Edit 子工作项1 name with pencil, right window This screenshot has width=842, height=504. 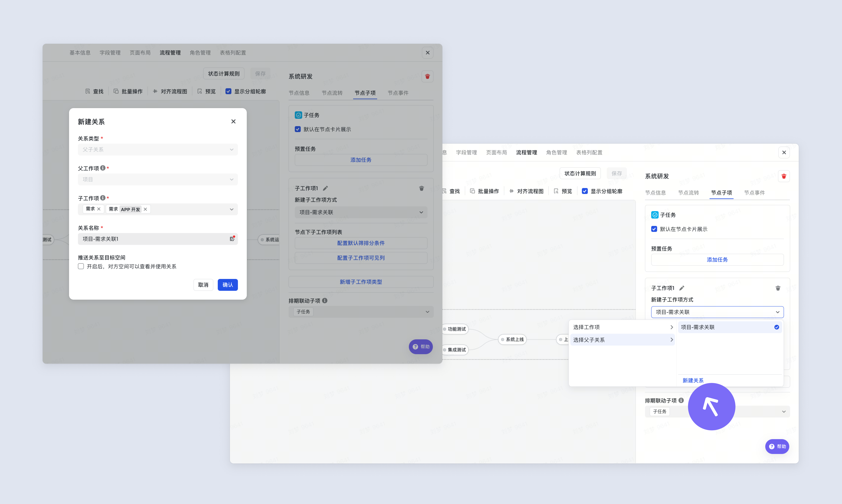[682, 288]
